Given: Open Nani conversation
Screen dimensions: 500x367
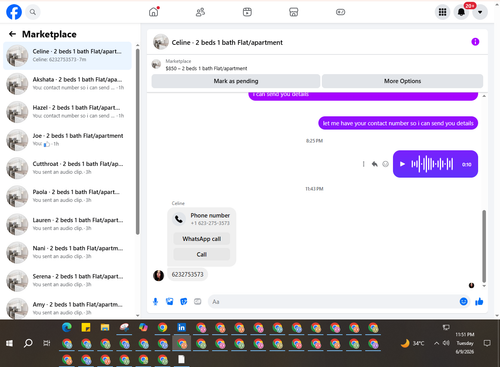Looking at the screenshot, I should tap(67, 252).
